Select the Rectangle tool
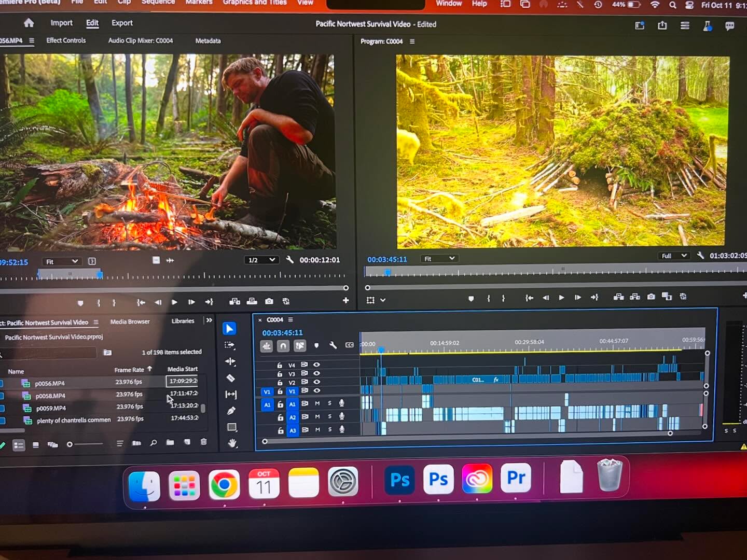Screen dimensions: 747x560 click(232, 427)
